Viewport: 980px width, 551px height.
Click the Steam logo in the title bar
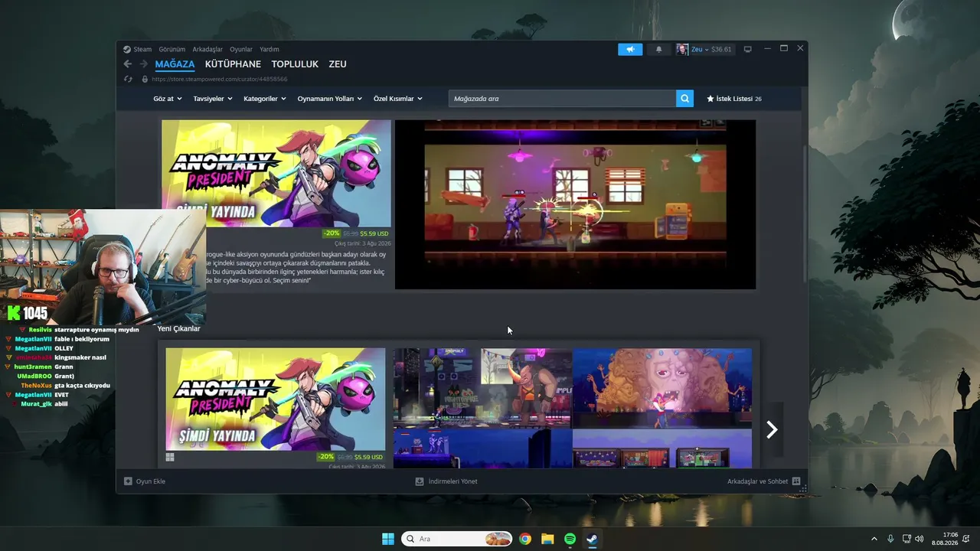pyautogui.click(x=127, y=49)
